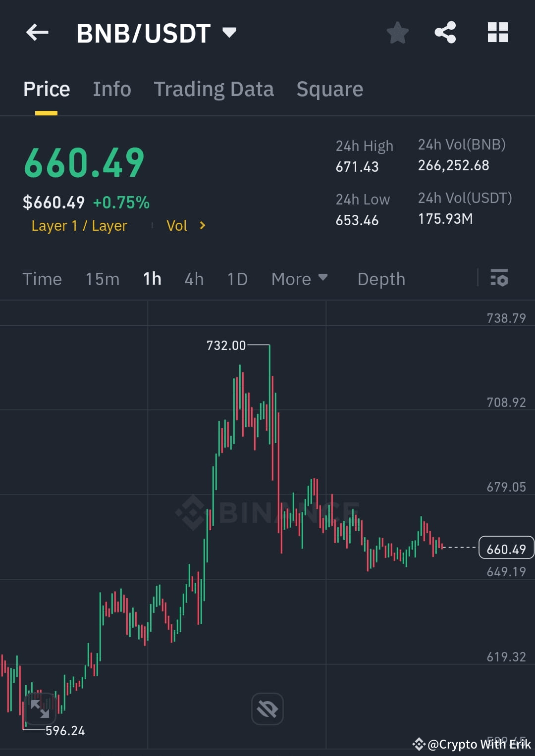This screenshot has width=535, height=756.
Task: Open the grid layout view icon
Action: point(497,32)
